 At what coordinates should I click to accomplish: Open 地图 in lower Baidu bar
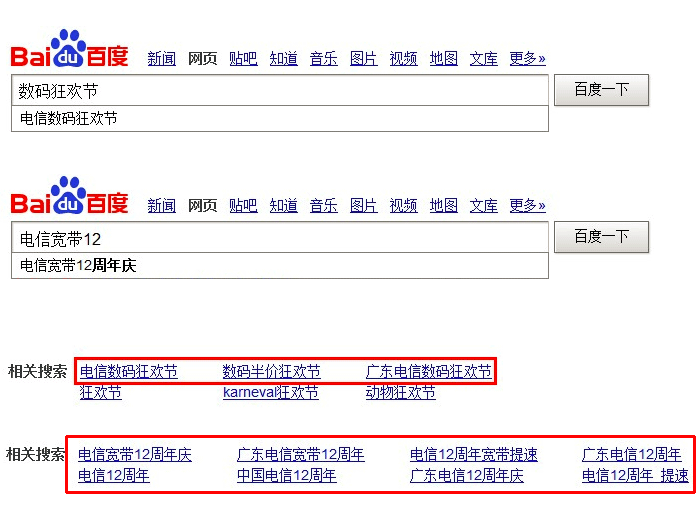[444, 206]
